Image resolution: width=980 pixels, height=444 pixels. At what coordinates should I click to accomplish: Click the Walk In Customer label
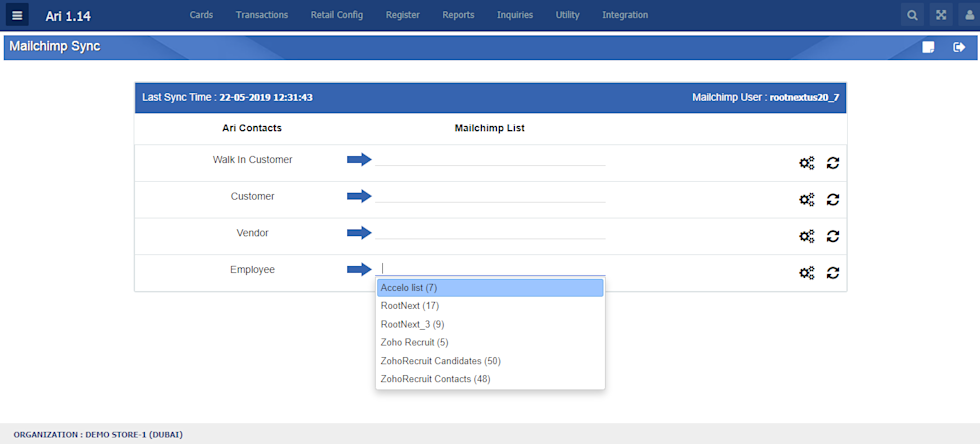point(252,159)
